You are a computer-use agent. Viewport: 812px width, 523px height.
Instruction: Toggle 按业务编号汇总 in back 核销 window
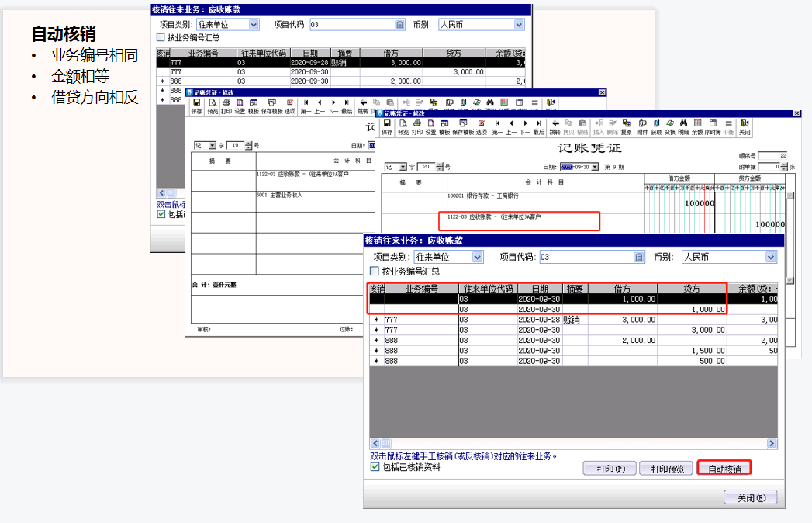coord(161,37)
